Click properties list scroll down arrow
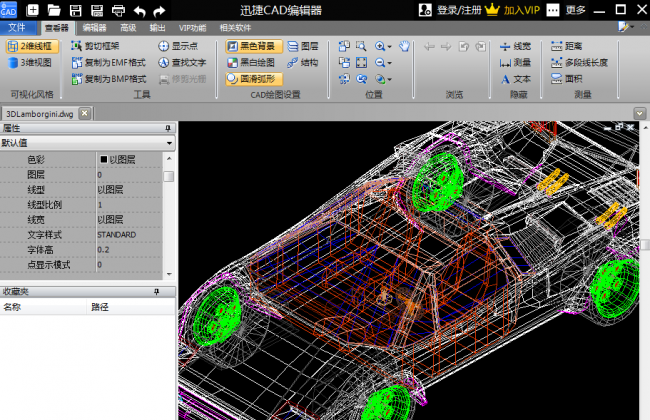650x420 pixels. (169, 274)
